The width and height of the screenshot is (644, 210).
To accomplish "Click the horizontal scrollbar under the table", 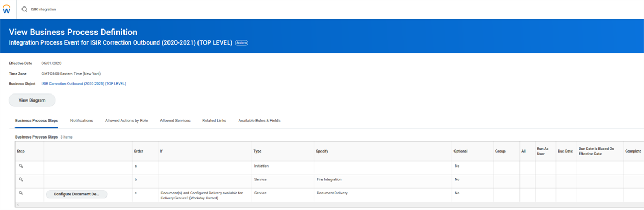I will 322,205.
